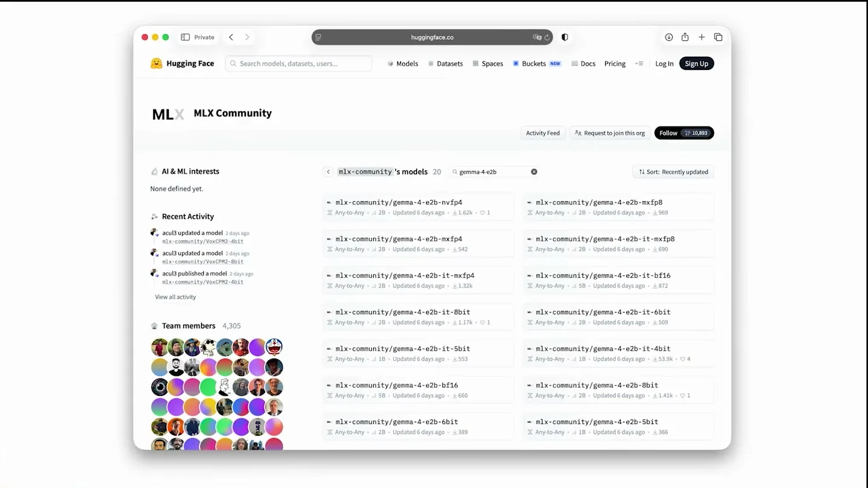Show Safari downloads icon
Image resolution: width=868 pixels, height=488 pixels.
[x=668, y=37]
